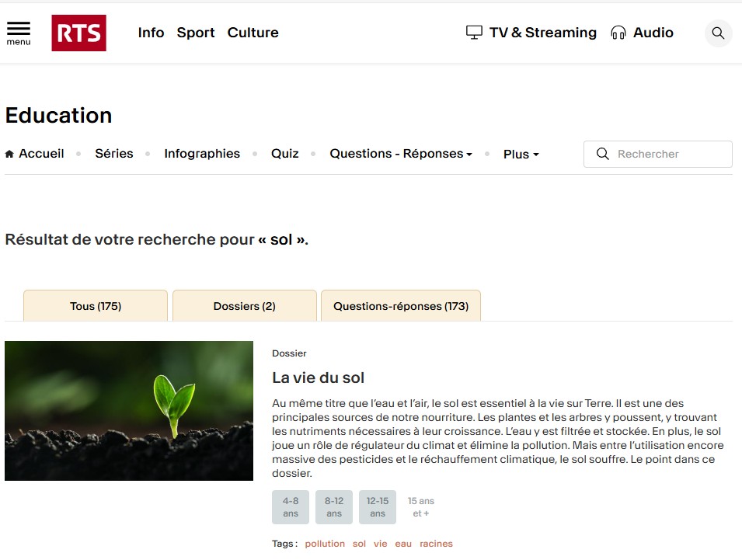742x560 pixels.
Task: Click the pollution tag link
Action: pyautogui.click(x=325, y=544)
